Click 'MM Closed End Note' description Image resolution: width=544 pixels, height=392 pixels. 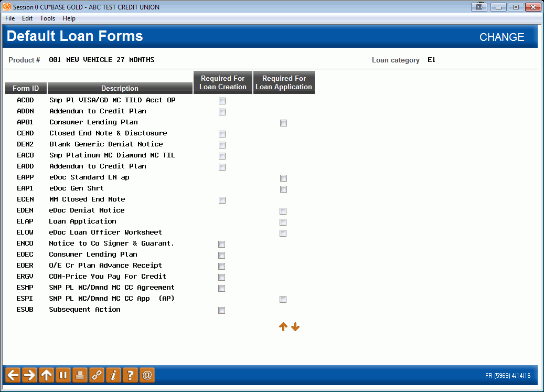87,199
